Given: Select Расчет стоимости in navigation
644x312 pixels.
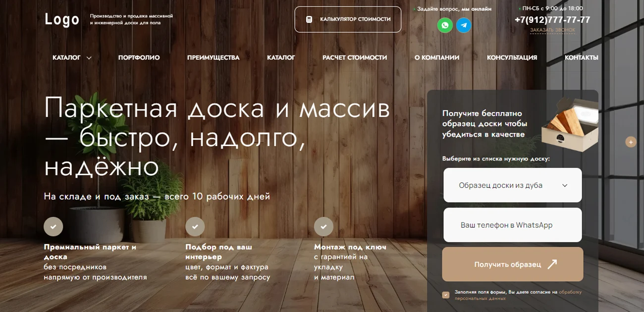Looking at the screenshot, I should [354, 57].
